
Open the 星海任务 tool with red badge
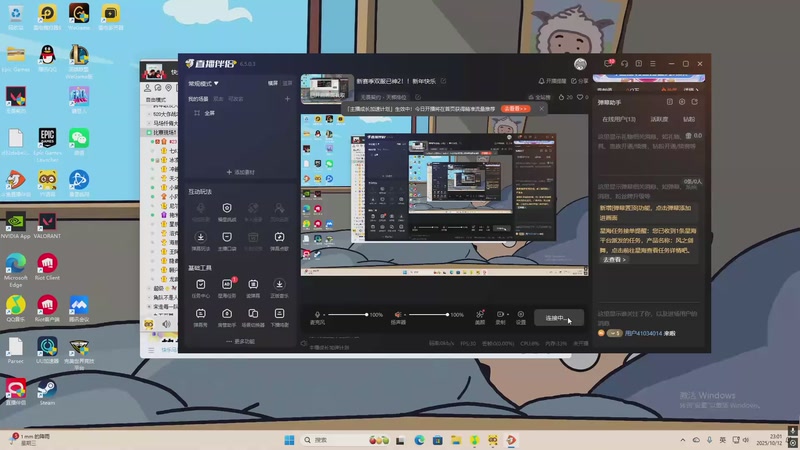pyautogui.click(x=227, y=288)
